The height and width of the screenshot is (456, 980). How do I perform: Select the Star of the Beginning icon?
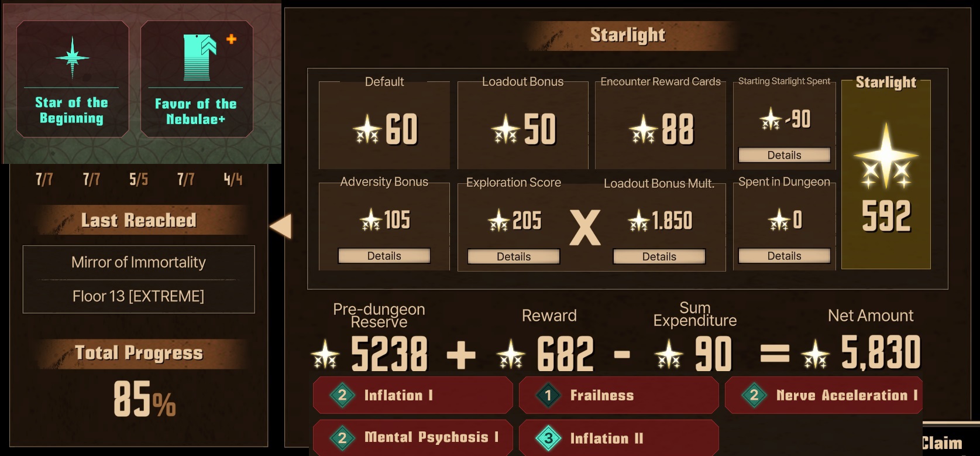[73, 57]
